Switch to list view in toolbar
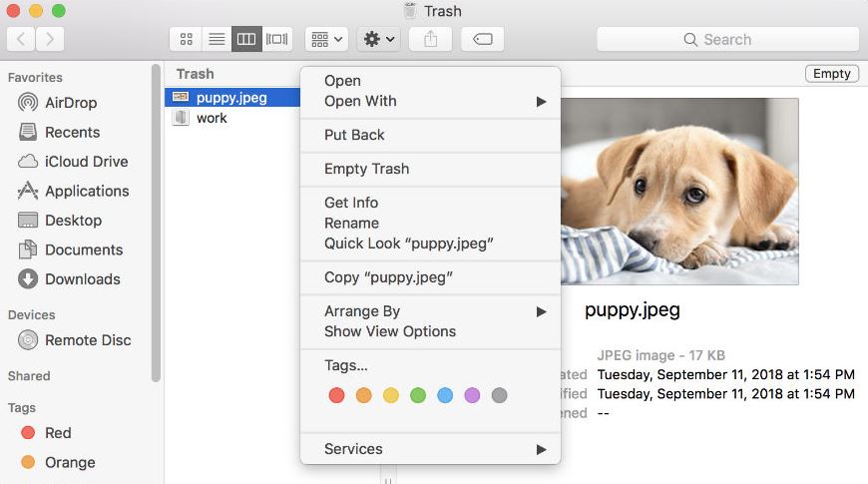 tap(215, 39)
